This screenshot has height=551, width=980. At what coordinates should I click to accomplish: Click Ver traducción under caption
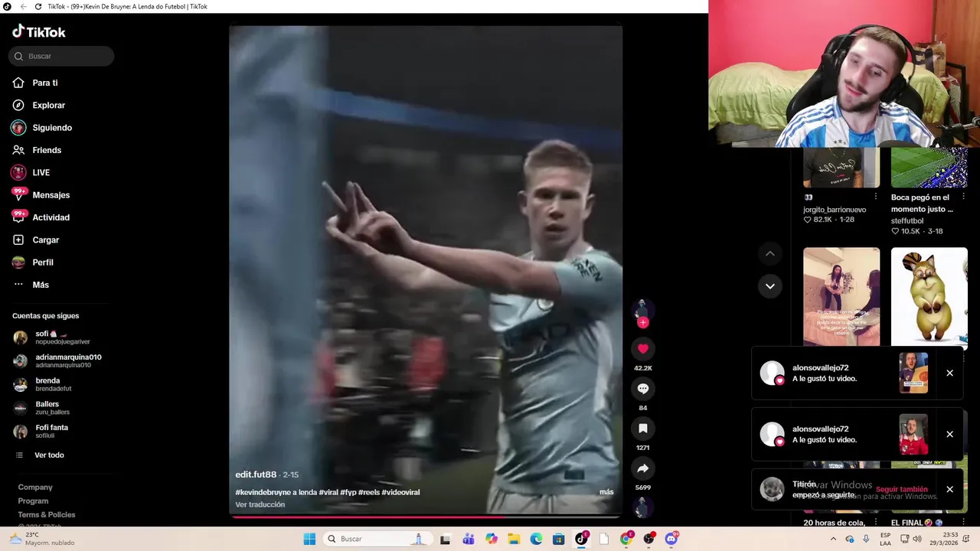click(x=260, y=504)
